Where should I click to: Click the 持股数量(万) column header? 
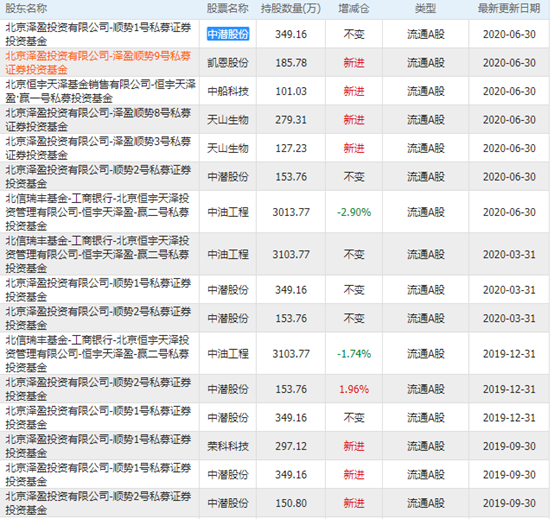(291, 8)
